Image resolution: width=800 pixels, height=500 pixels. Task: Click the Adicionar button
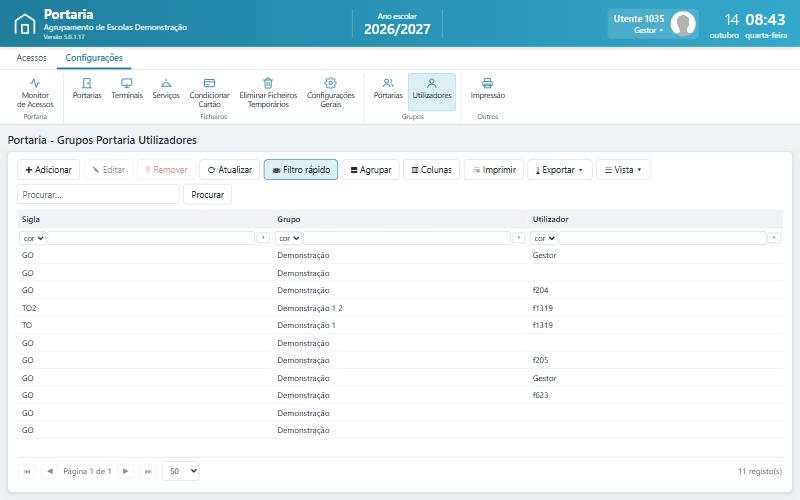[x=48, y=169]
